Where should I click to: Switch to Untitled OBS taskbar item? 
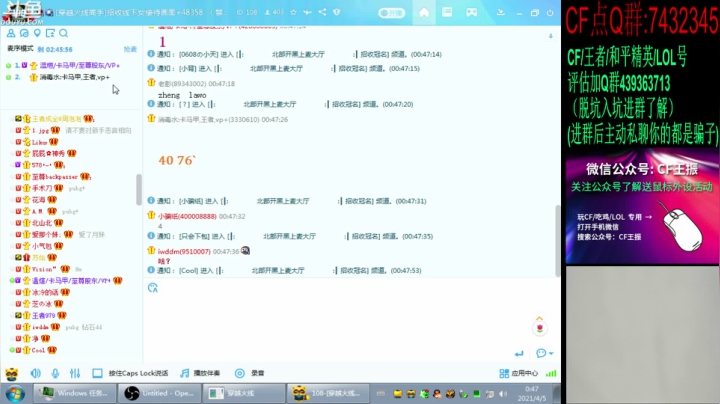point(159,393)
